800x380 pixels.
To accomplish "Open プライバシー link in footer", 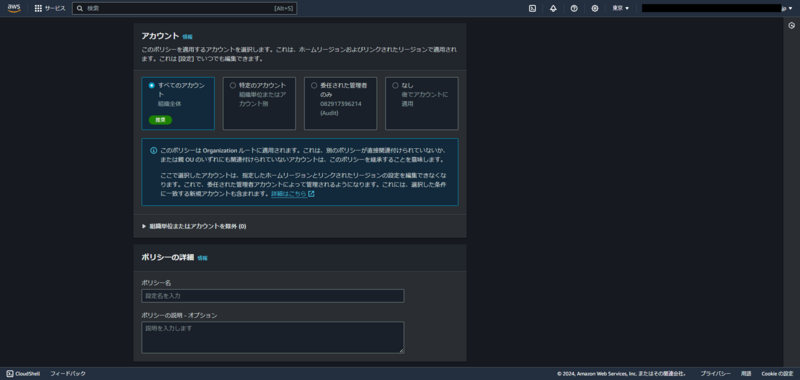I will click(x=715, y=374).
